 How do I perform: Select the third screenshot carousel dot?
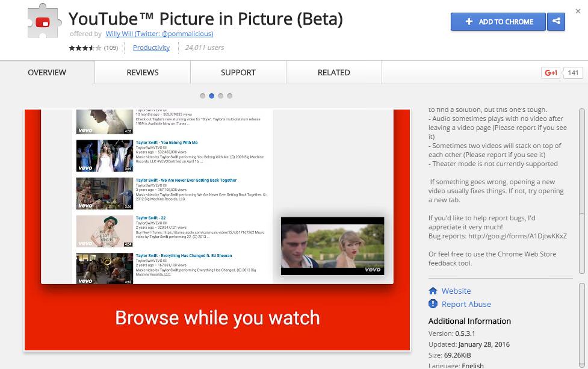tap(220, 96)
